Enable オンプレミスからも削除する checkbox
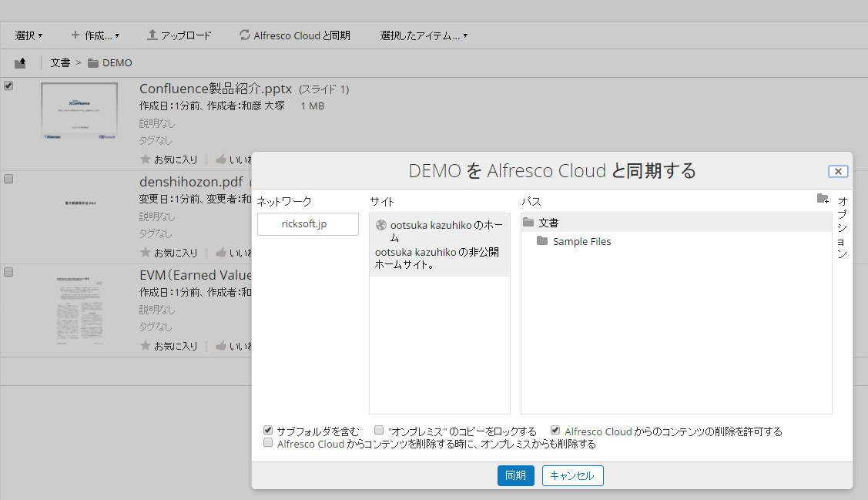This screenshot has width=868, height=500. coord(268,443)
